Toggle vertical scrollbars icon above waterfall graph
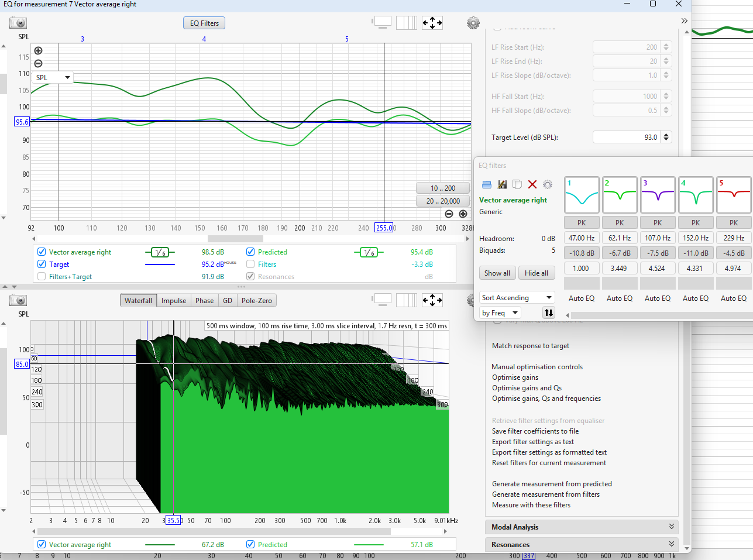Image resolution: width=753 pixels, height=560 pixels. point(407,300)
